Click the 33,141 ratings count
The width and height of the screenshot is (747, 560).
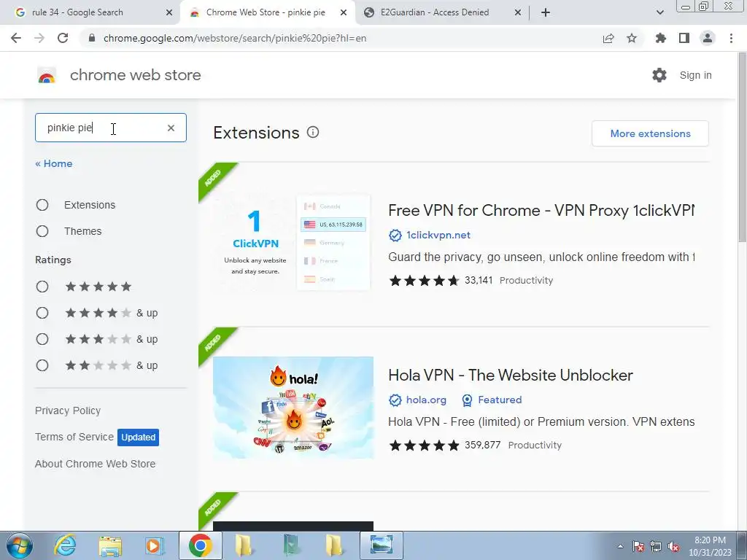click(479, 281)
